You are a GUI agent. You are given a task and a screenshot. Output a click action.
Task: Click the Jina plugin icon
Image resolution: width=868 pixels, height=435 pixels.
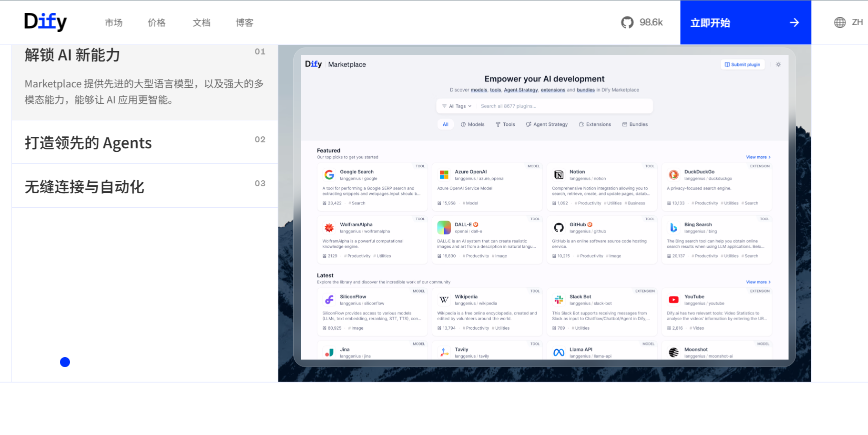click(329, 353)
